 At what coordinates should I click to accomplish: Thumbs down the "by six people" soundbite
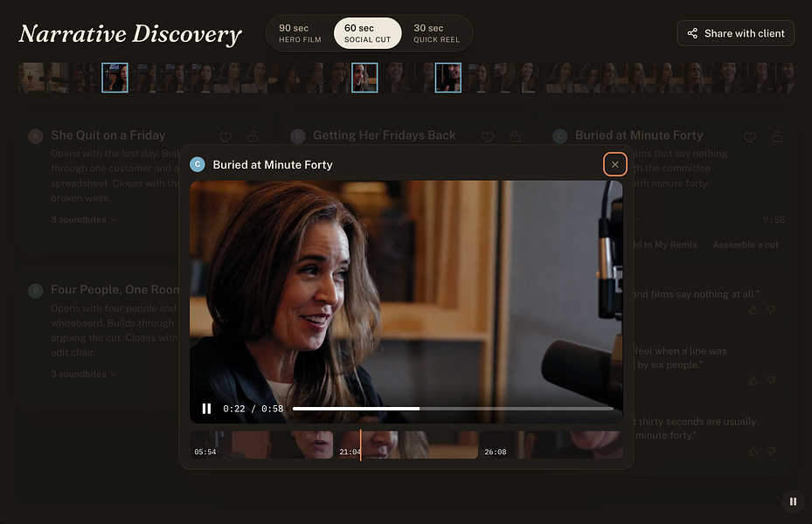(x=771, y=381)
